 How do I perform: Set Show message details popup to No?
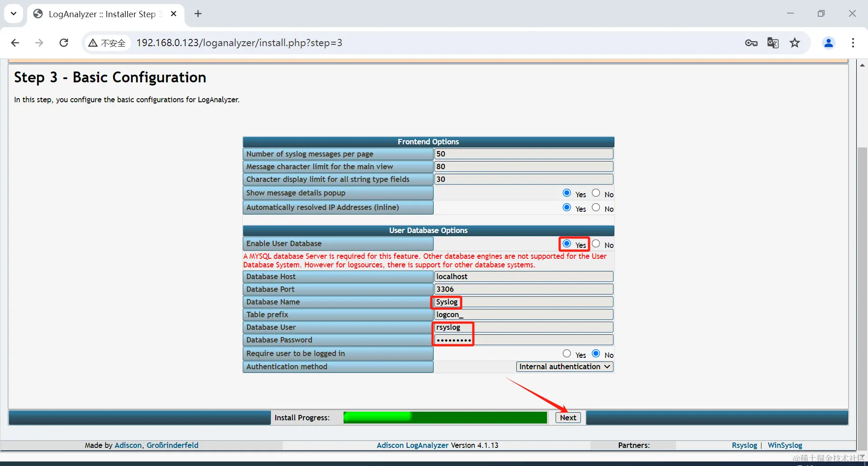pos(596,193)
